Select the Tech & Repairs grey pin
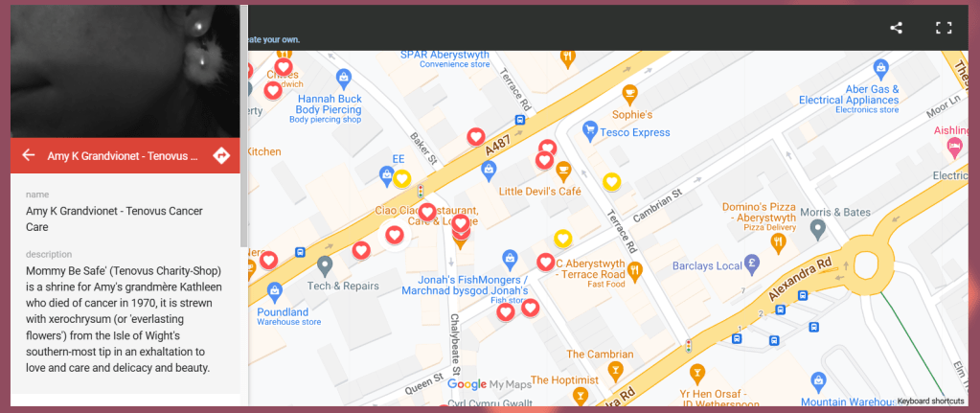This screenshot has width=980, height=413. click(x=324, y=266)
